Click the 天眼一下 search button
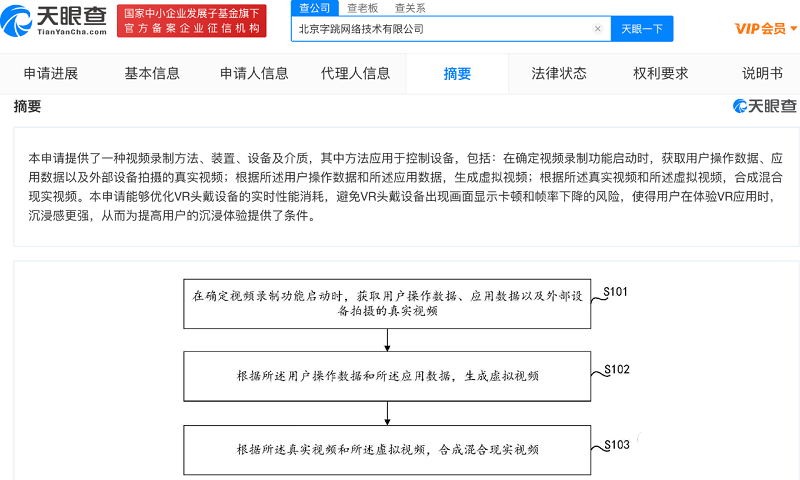This screenshot has height=480, width=800. (x=641, y=29)
